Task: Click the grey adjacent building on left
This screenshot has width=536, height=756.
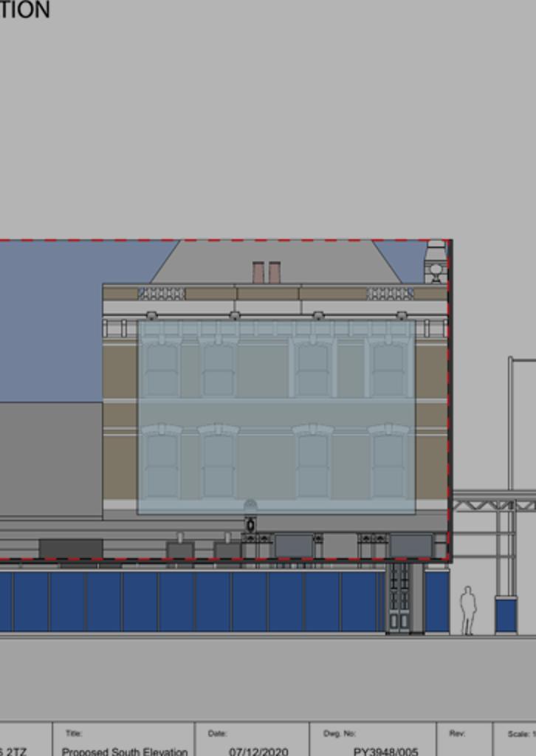Action: coord(50,458)
